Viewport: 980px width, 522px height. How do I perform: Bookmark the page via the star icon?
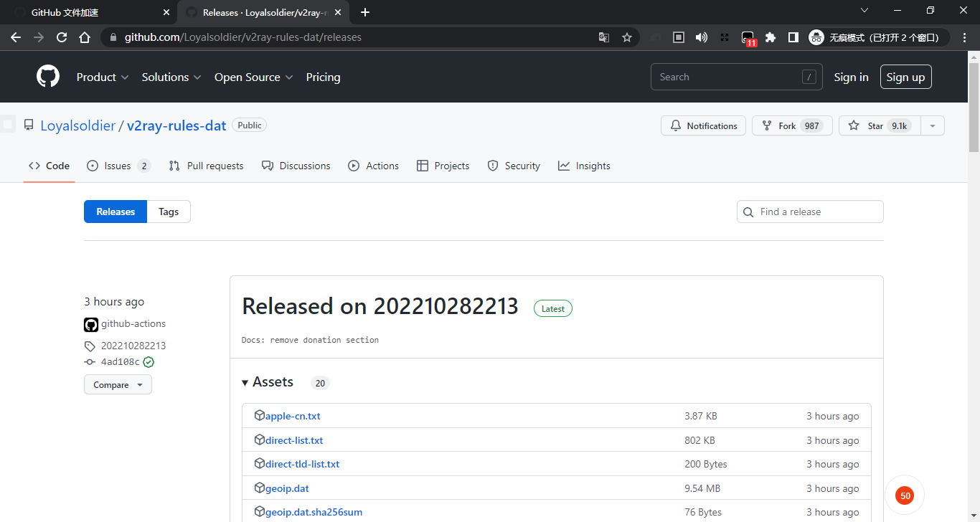627,37
